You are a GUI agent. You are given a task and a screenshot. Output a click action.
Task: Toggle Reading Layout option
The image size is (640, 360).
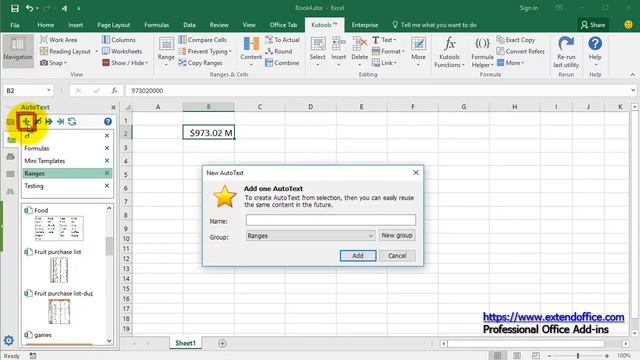tap(65, 51)
